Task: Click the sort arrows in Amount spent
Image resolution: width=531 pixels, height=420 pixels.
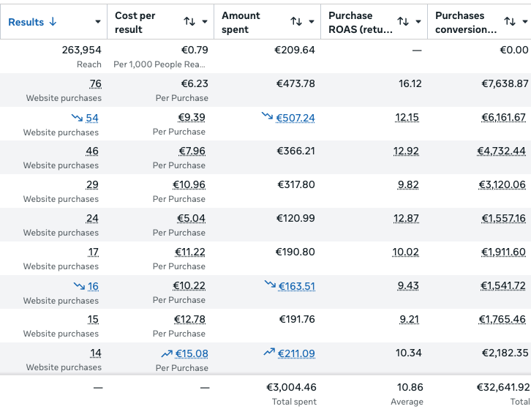Action: click(x=296, y=22)
